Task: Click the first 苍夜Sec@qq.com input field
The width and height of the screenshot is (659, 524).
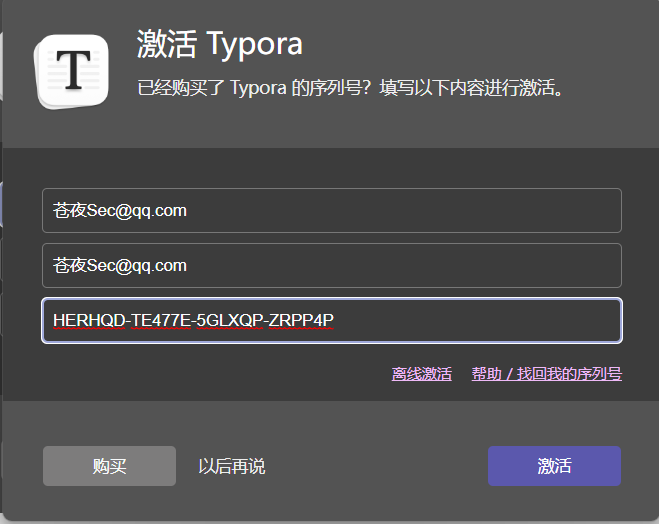Action: click(332, 211)
